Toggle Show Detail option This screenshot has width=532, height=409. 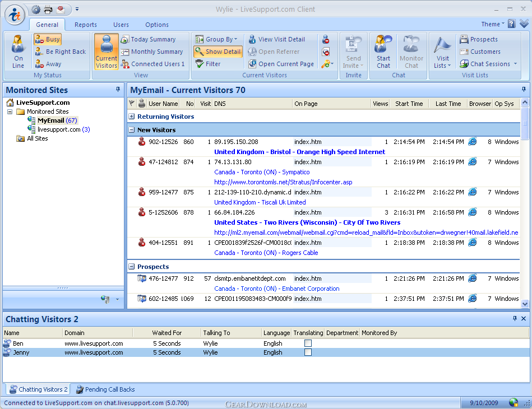click(218, 52)
